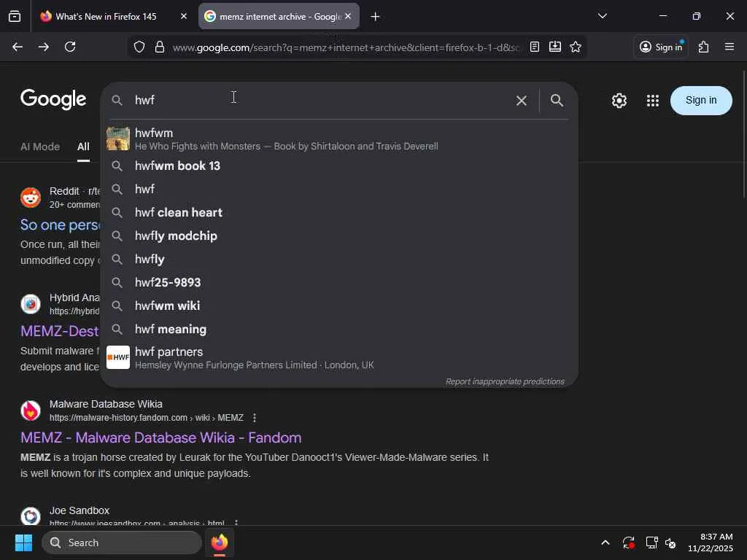Open network display tray icon
The width and height of the screenshot is (747, 560).
[x=651, y=542]
